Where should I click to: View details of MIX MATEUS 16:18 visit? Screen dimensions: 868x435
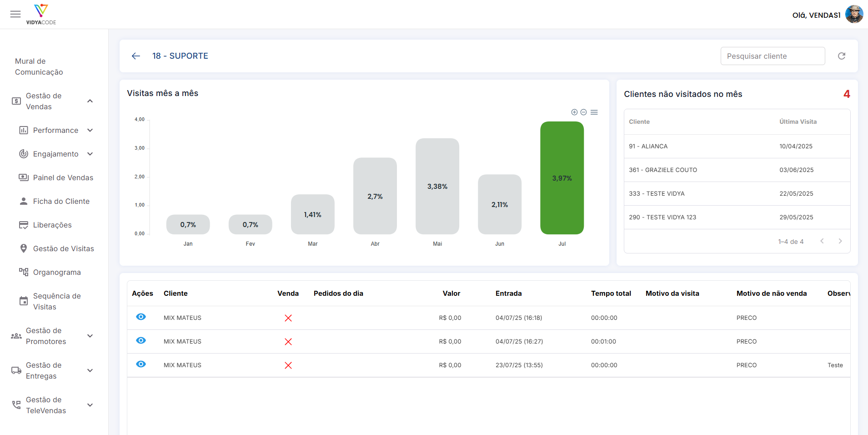tap(141, 317)
